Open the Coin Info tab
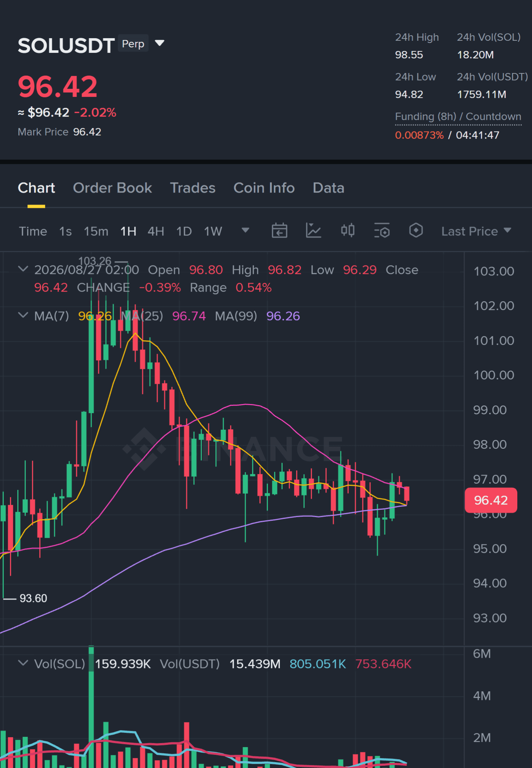 click(264, 188)
